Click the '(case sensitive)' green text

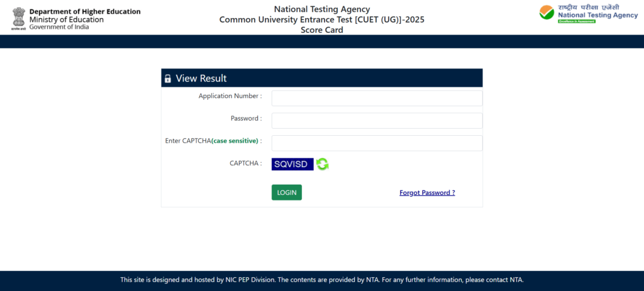click(x=235, y=141)
